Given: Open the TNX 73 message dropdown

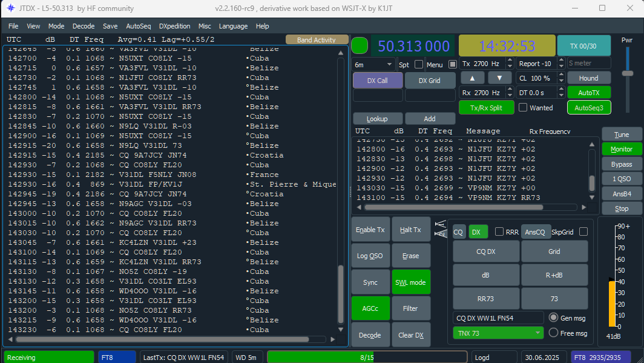Looking at the screenshot, I should point(498,333).
